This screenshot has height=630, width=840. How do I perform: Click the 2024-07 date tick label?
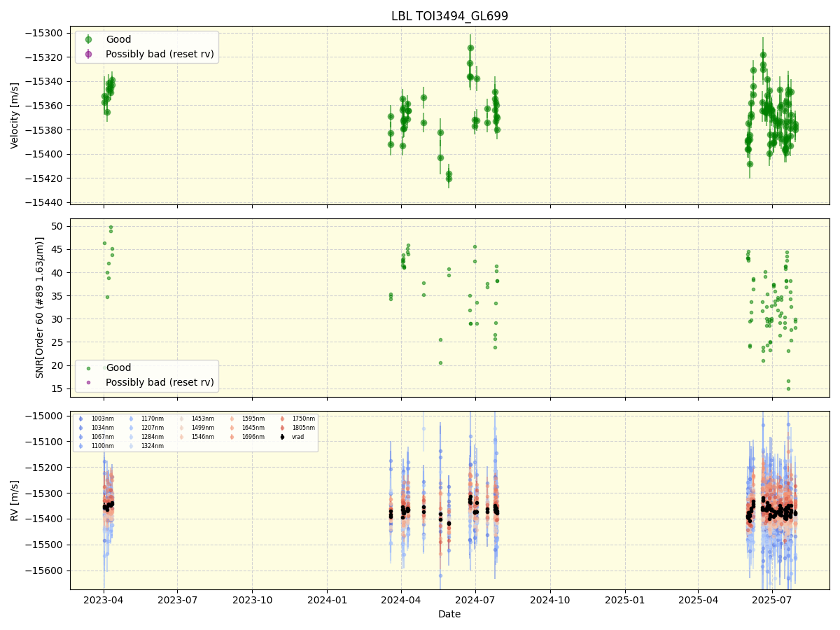(475, 600)
